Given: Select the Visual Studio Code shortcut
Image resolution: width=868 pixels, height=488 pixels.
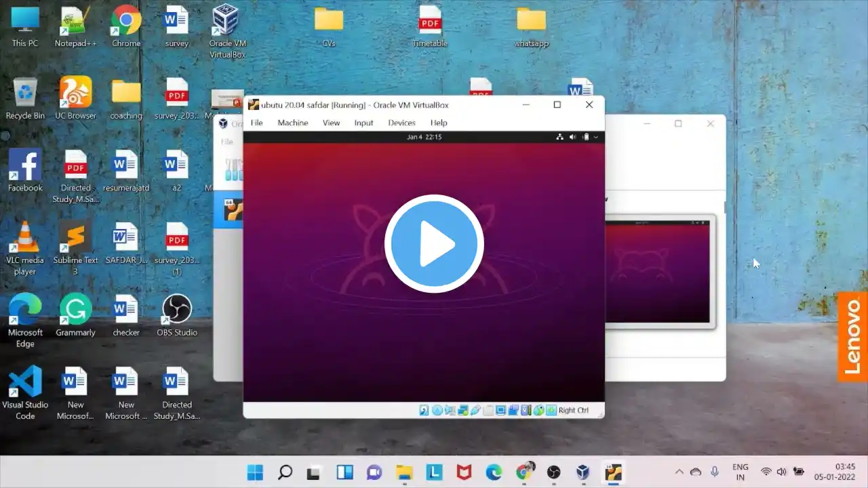Looking at the screenshot, I should [x=25, y=393].
